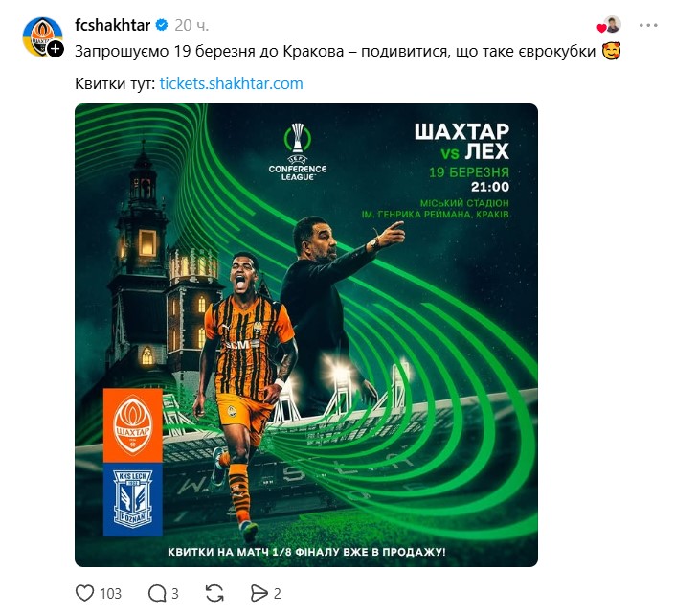Viewport: 675px width, 616px height.
Task: Open the comments via speech bubble icon
Action: [x=157, y=594]
